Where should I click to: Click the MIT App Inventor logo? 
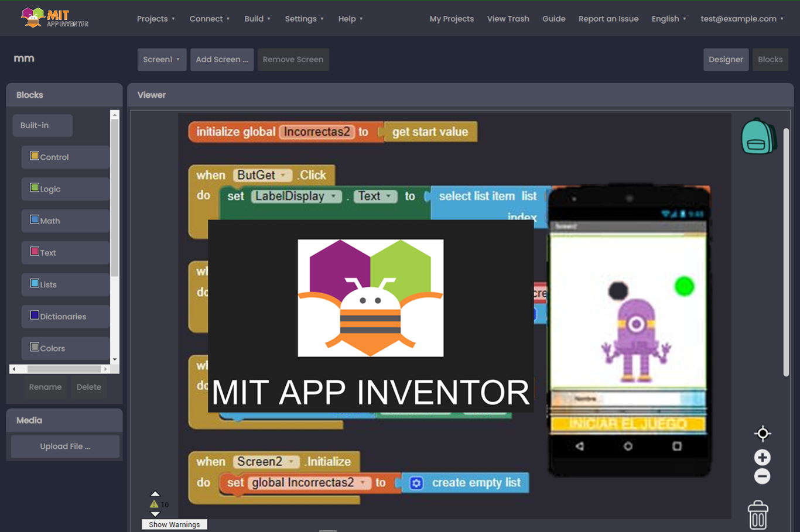tap(54, 18)
